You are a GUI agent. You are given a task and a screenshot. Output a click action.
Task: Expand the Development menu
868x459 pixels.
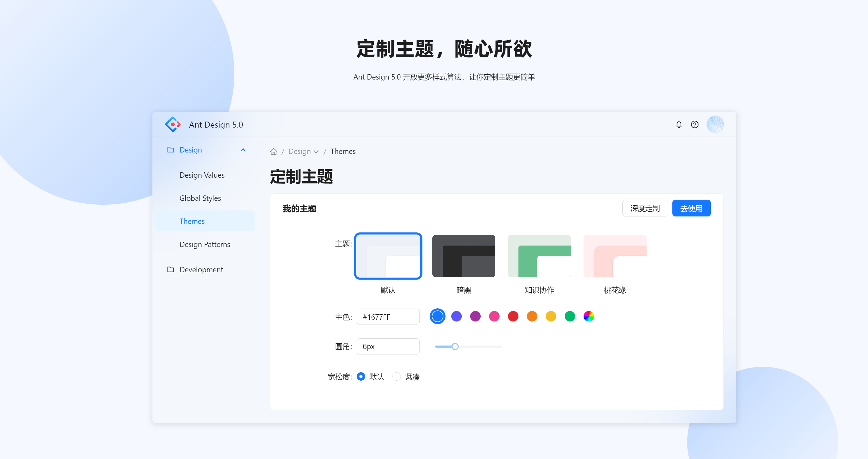[205, 270]
